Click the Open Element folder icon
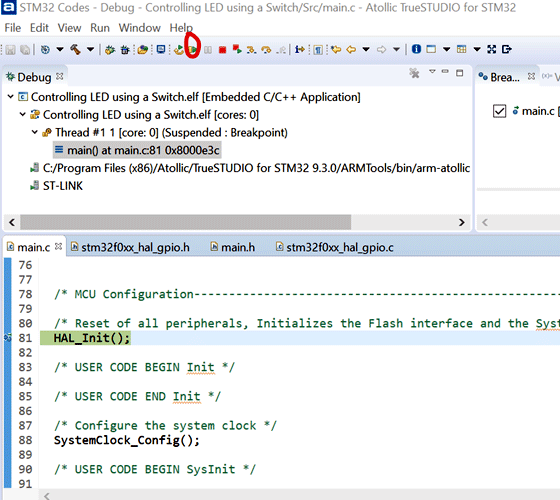Viewport: 560px width, 500px height. (143, 49)
